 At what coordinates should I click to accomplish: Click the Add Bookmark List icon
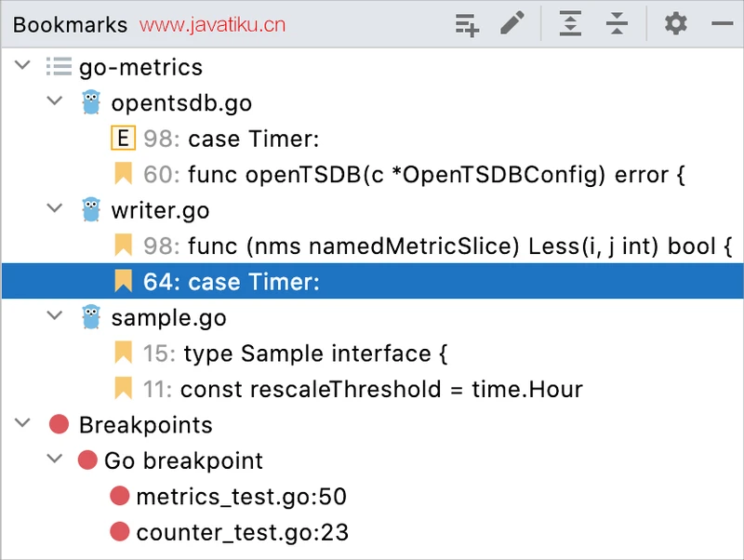click(x=467, y=24)
